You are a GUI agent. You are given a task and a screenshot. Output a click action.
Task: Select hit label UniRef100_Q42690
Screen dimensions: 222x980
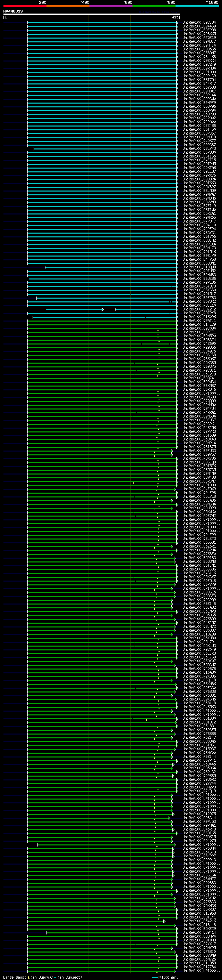click(199, 344)
